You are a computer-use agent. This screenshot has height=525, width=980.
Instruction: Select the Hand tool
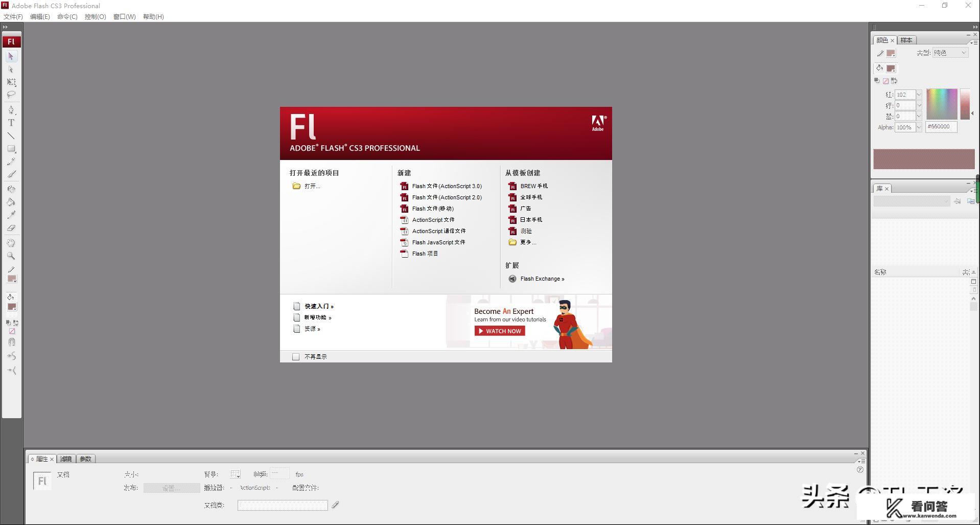[x=11, y=243]
